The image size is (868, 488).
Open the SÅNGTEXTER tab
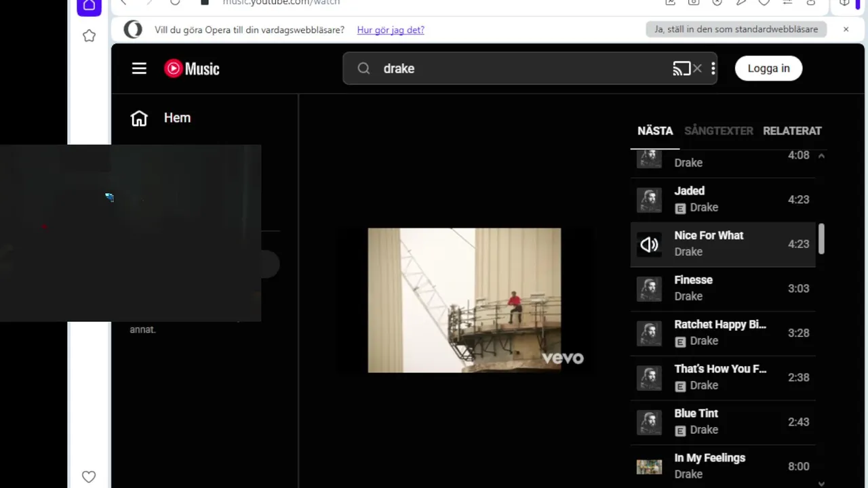click(718, 131)
